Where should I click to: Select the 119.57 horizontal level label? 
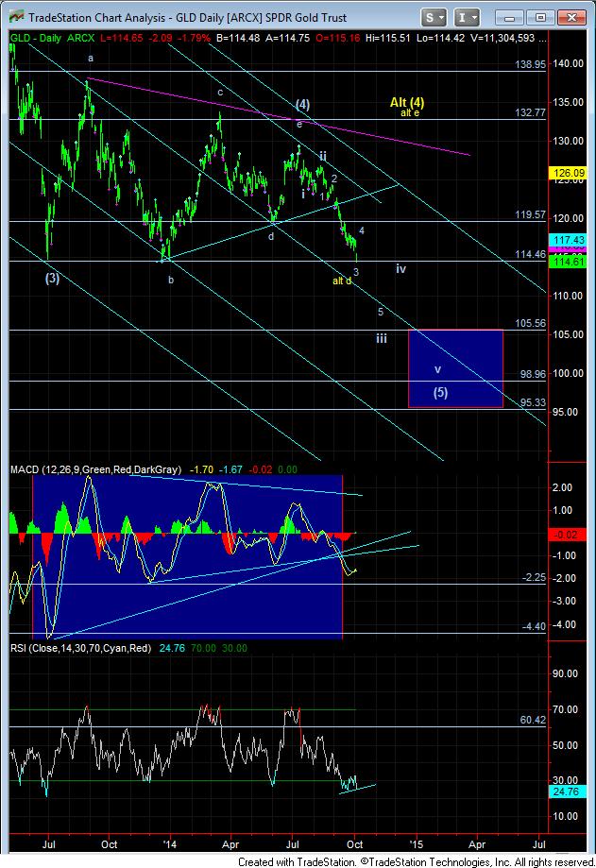coord(530,214)
